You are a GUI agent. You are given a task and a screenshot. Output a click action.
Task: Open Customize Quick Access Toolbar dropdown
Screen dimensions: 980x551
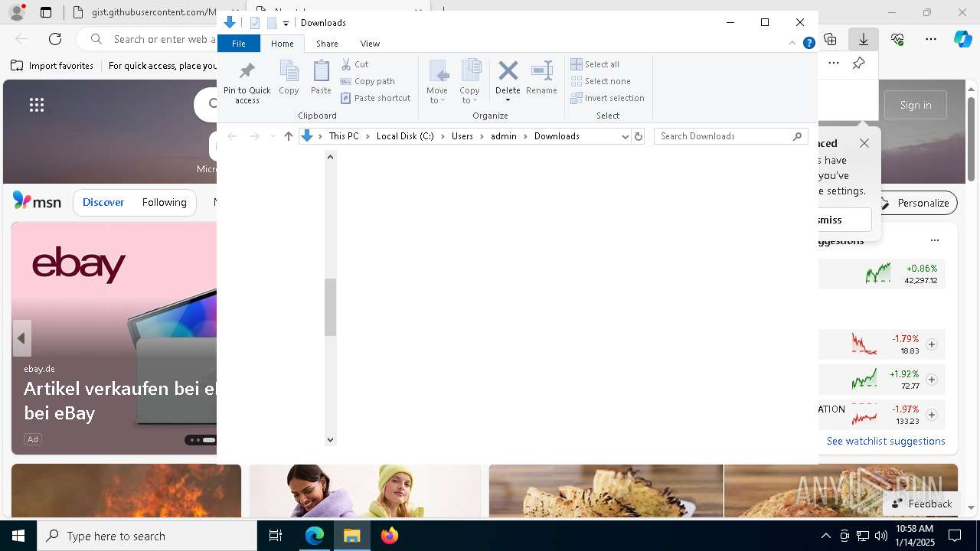click(x=286, y=24)
